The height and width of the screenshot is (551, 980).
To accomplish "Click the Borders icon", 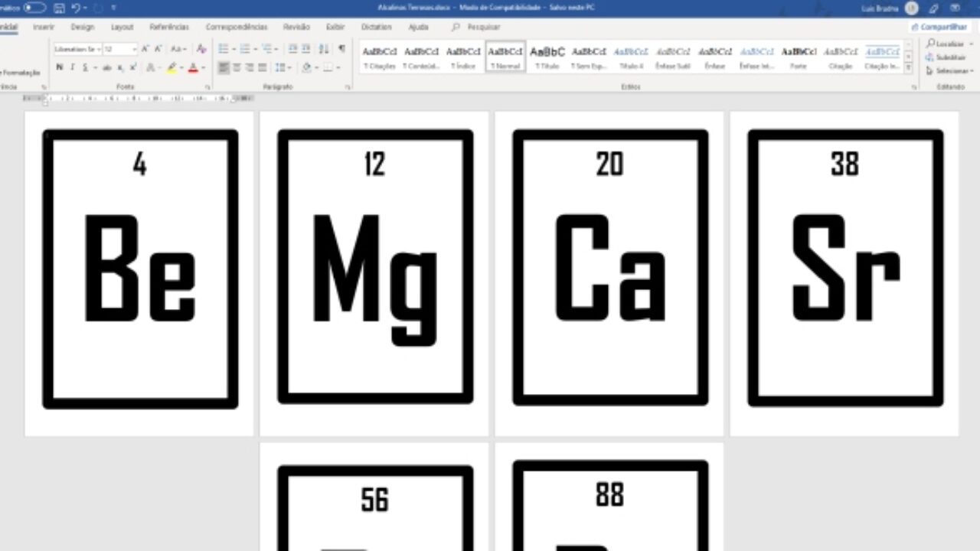I will pos(328,67).
